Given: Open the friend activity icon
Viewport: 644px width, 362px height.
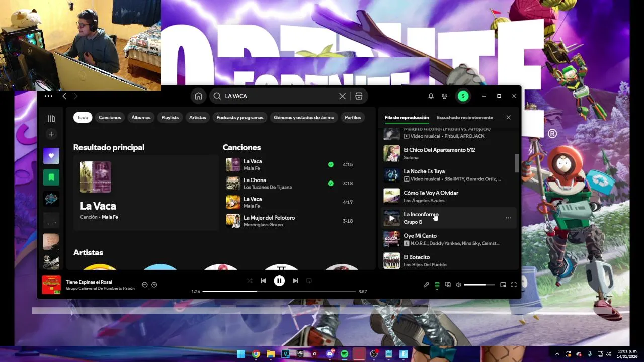Looking at the screenshot, I should coord(444,96).
